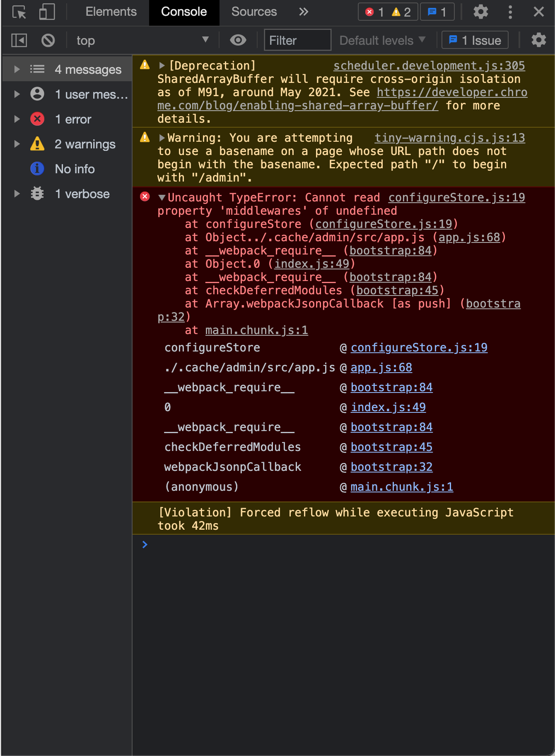This screenshot has height=756, width=555.
Task: Click the issues count badge in the tab bar
Action: [437, 12]
